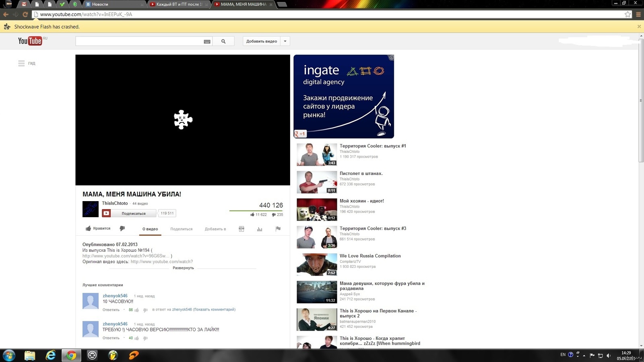Switch to the Новости tab
The height and width of the screenshot is (362, 644).
114,4
